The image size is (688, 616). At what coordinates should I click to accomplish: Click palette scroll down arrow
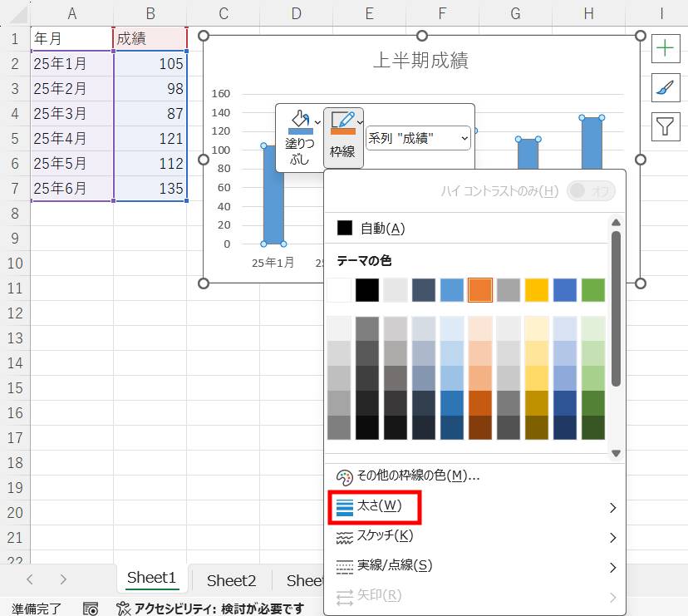coord(616,453)
